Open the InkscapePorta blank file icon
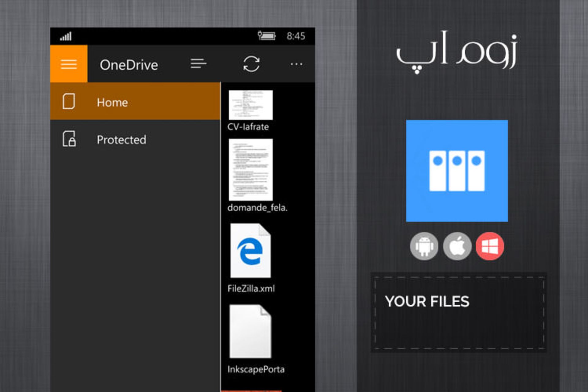 click(x=251, y=331)
